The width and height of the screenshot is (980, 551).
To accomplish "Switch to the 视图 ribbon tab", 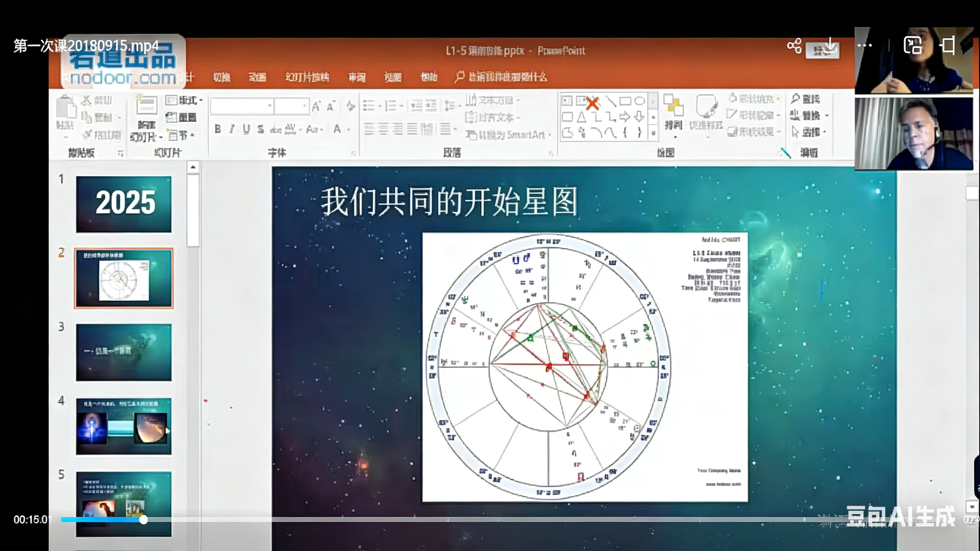I will coord(394,77).
